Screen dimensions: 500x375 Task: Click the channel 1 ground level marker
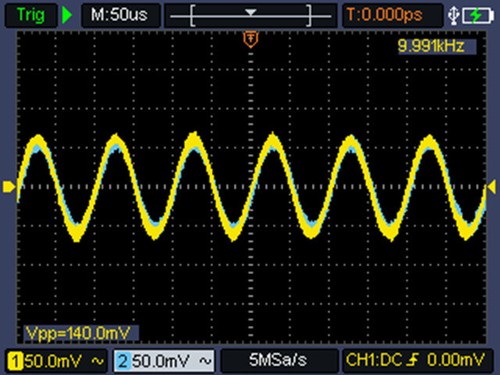(9, 187)
